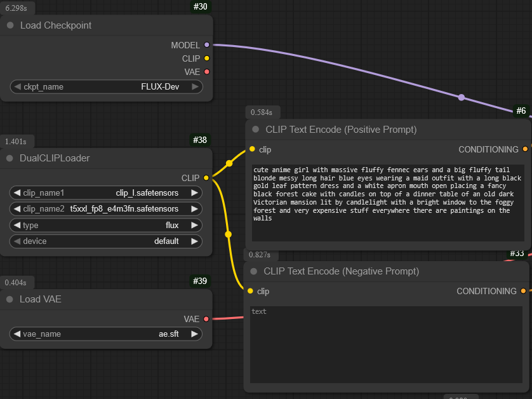Click the MODEL output slot on Load Checkpoint
The height and width of the screenshot is (399, 532).
(x=206, y=45)
